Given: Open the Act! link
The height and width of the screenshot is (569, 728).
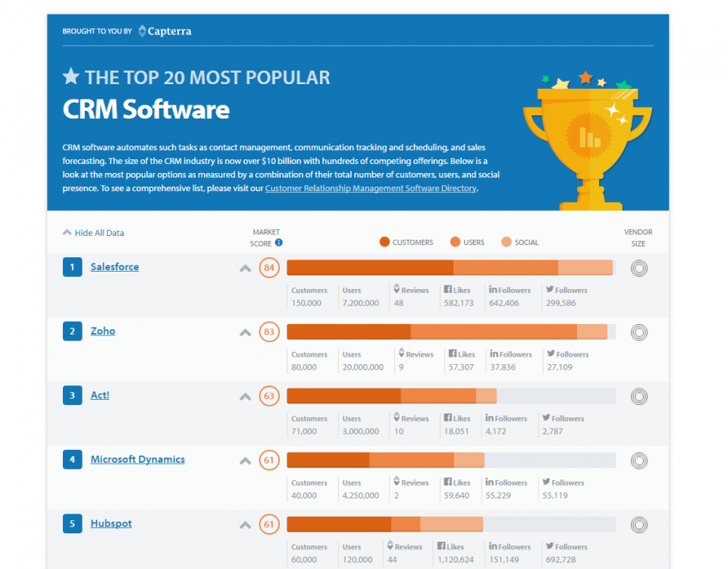Looking at the screenshot, I should pos(100,395).
